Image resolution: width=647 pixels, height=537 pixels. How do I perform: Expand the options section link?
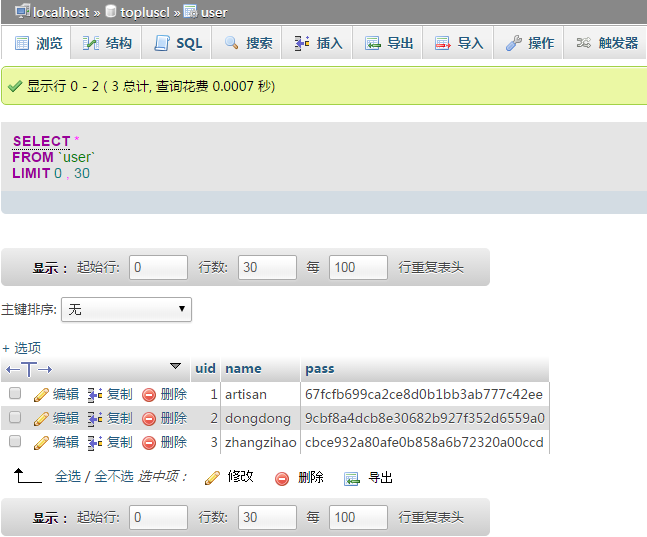(22, 348)
